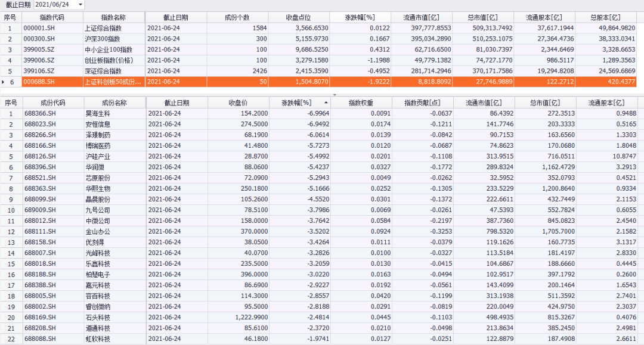Image resolution: width=644 pixels, height=345 pixels.
Task: Click the 指数贡献[点] column header
Action: (x=422, y=102)
